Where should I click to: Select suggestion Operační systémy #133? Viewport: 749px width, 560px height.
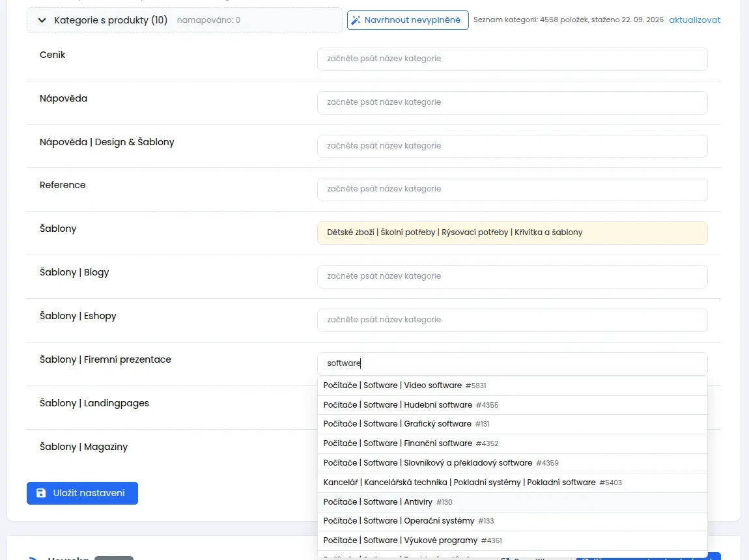pyautogui.click(x=512, y=521)
